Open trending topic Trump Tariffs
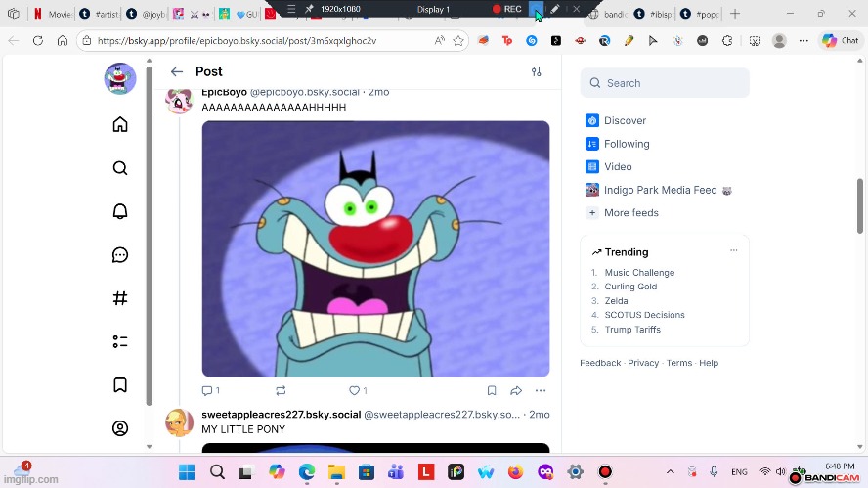 click(632, 329)
